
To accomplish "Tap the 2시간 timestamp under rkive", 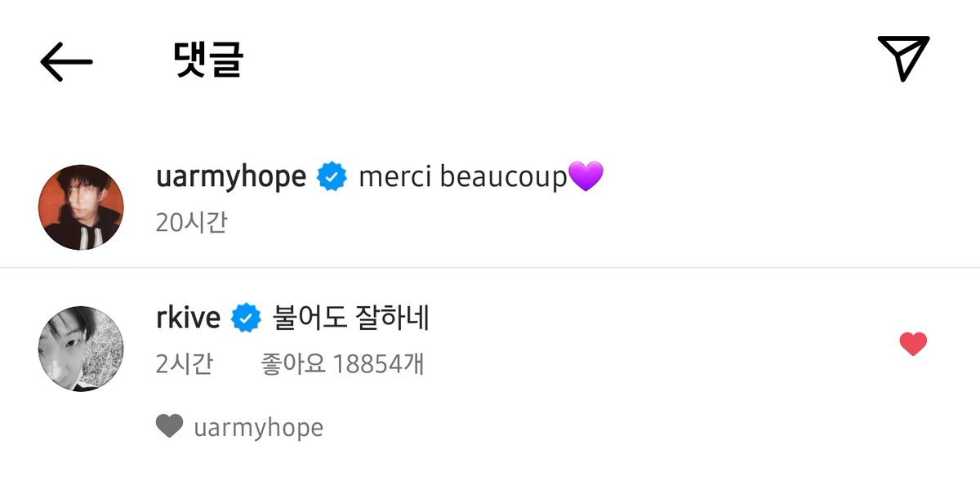I will pos(184,363).
